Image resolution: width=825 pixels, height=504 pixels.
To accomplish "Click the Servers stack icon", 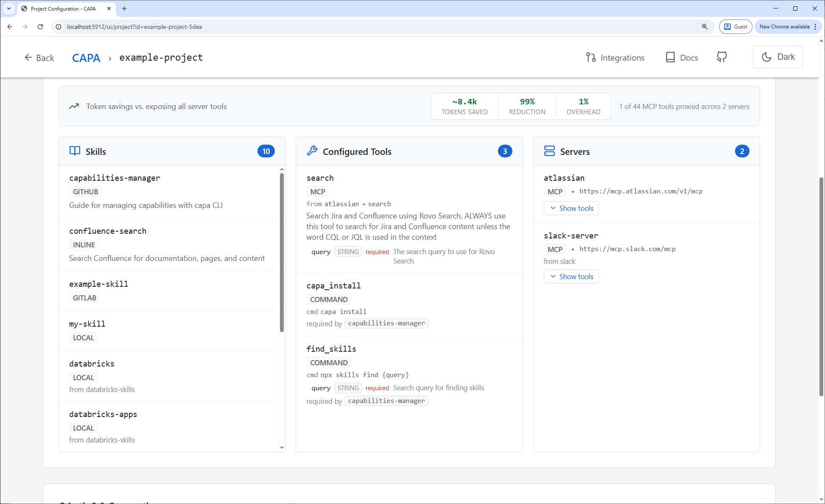I will (x=550, y=151).
